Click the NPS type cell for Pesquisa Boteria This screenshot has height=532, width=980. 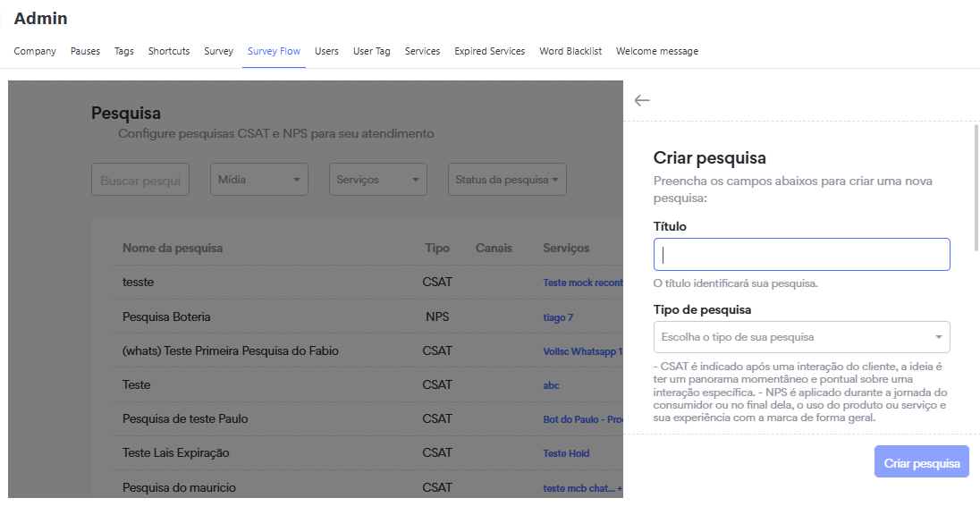click(x=437, y=317)
